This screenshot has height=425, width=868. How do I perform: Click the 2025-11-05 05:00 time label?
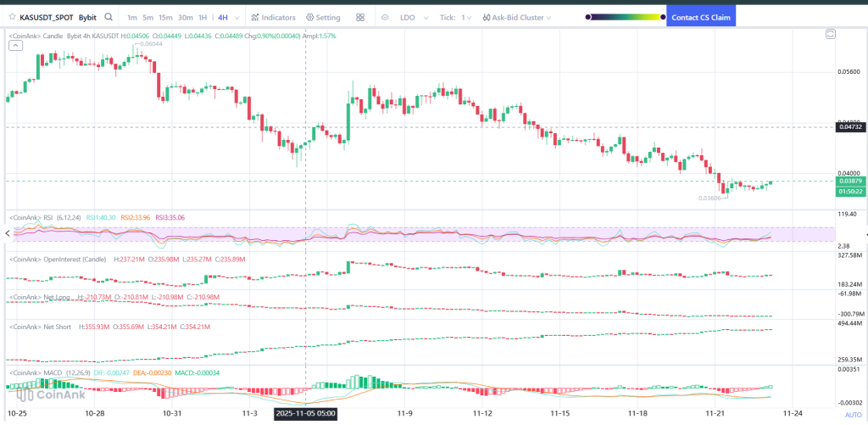(x=305, y=414)
